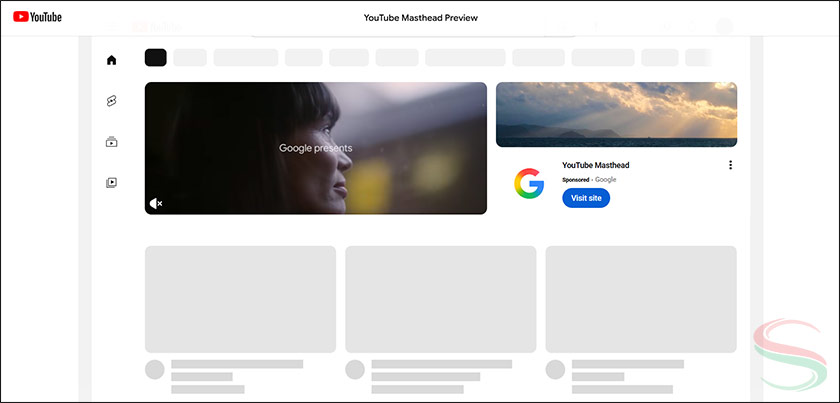
Task: Click channel avatar under the left video card
Action: pyautogui.click(x=155, y=370)
